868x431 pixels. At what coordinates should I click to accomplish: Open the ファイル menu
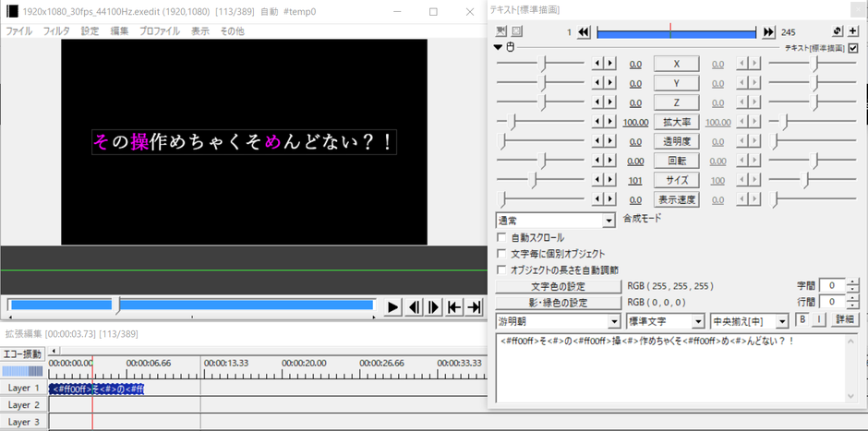click(x=18, y=31)
